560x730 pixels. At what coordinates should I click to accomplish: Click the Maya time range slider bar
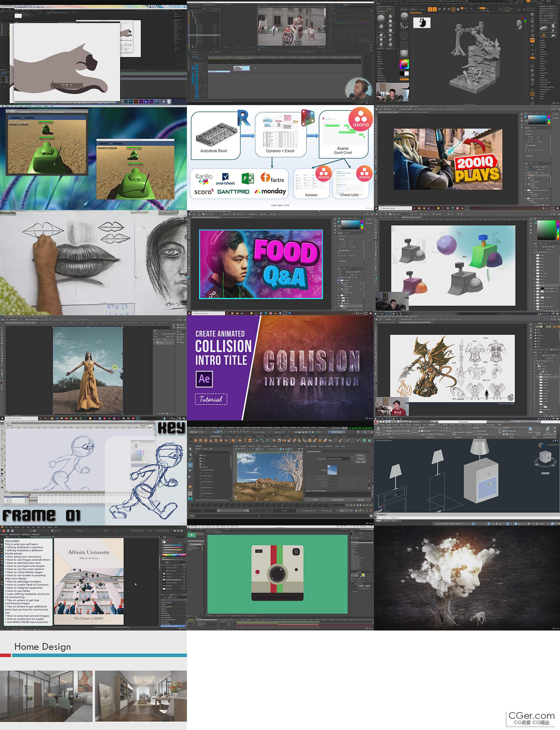click(233, 510)
